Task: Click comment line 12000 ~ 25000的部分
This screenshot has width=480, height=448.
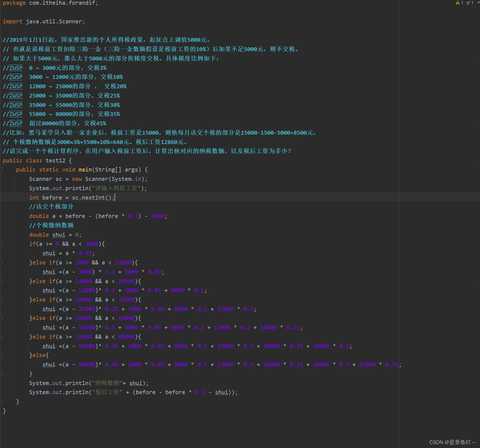Action: (x=65, y=86)
